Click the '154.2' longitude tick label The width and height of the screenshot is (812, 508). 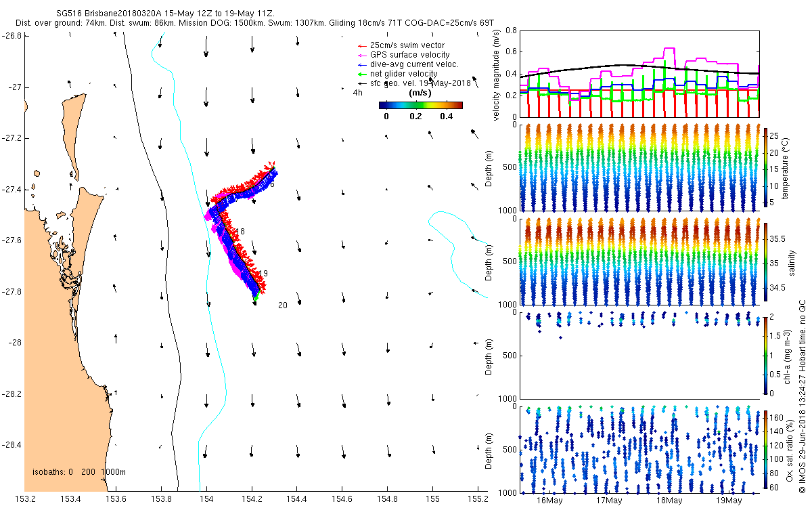point(252,500)
